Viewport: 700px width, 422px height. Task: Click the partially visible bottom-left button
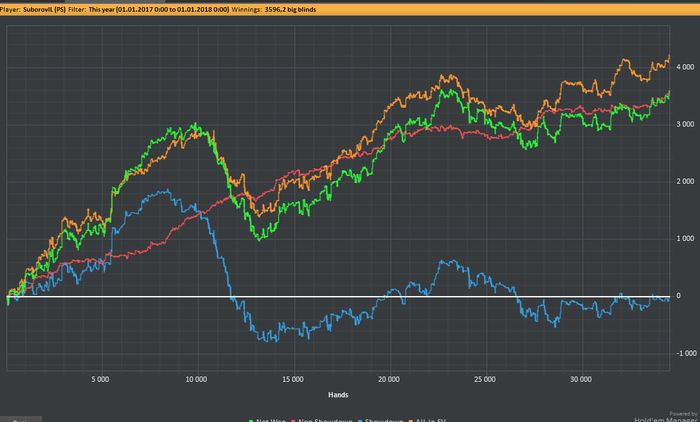pyautogui.click(x=20, y=418)
